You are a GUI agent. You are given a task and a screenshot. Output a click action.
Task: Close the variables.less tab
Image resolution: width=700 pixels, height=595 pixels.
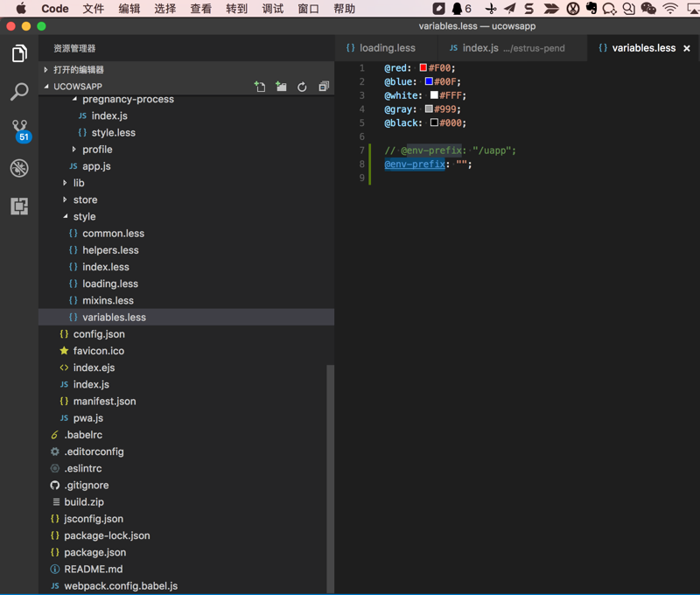coord(687,48)
